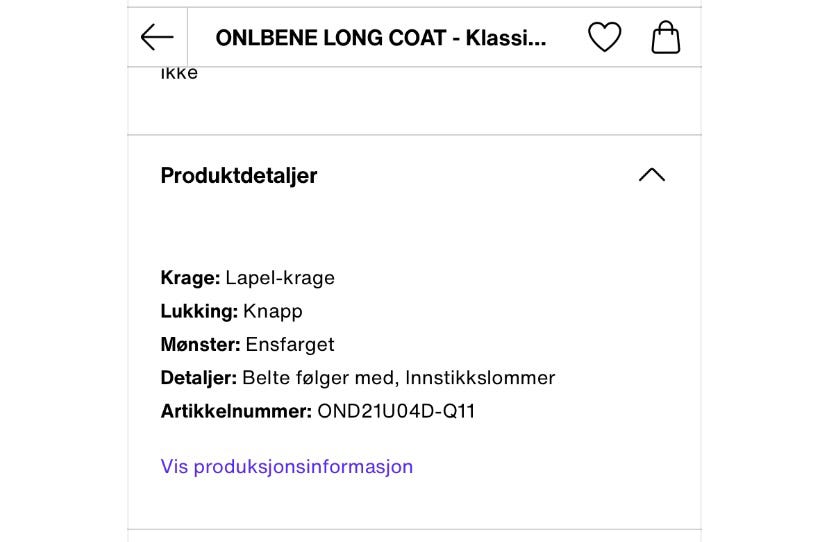Click the Ensfarget pattern value

coord(290,344)
